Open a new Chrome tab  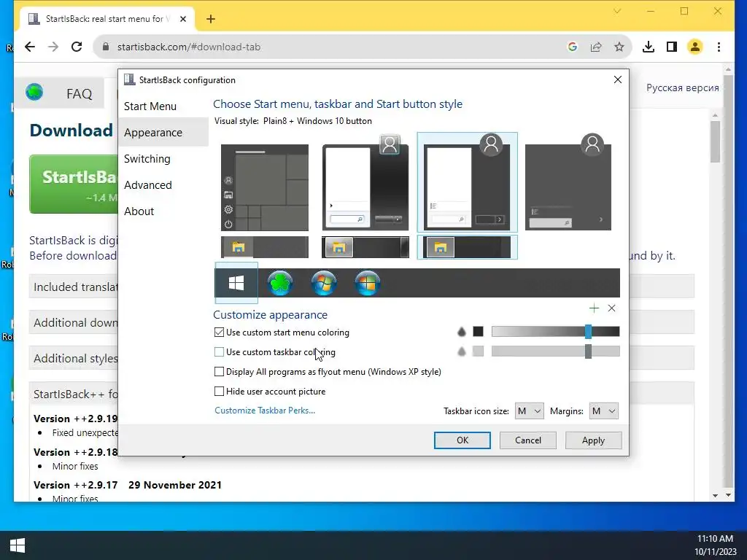point(211,19)
